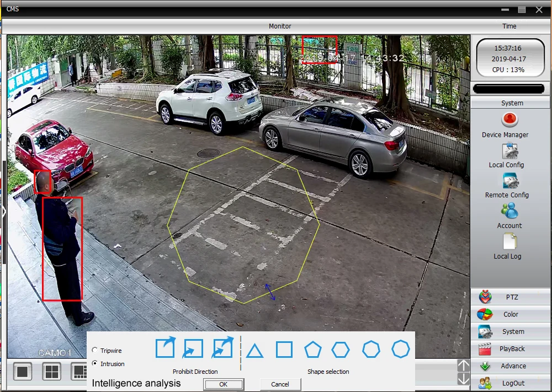This screenshot has height=392, width=552.
Task: Select the square shape
Action: point(284,350)
